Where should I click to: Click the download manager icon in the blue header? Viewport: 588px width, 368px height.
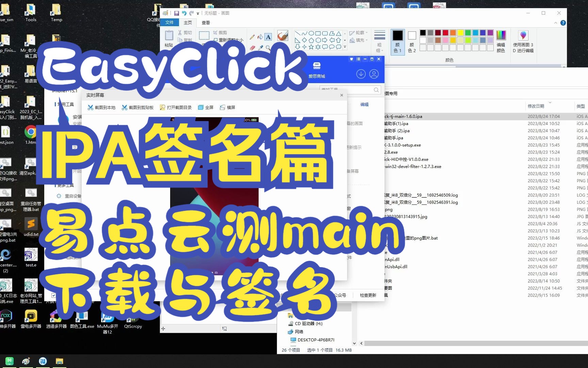click(361, 74)
